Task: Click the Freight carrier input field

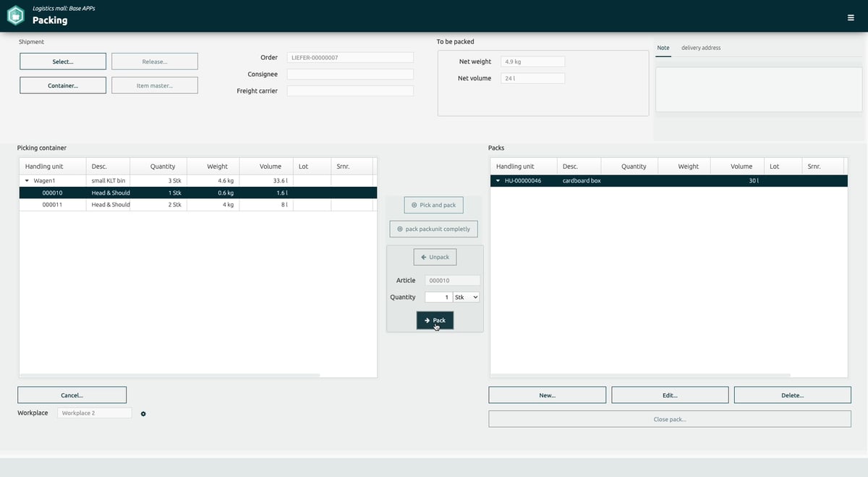Action: click(350, 90)
